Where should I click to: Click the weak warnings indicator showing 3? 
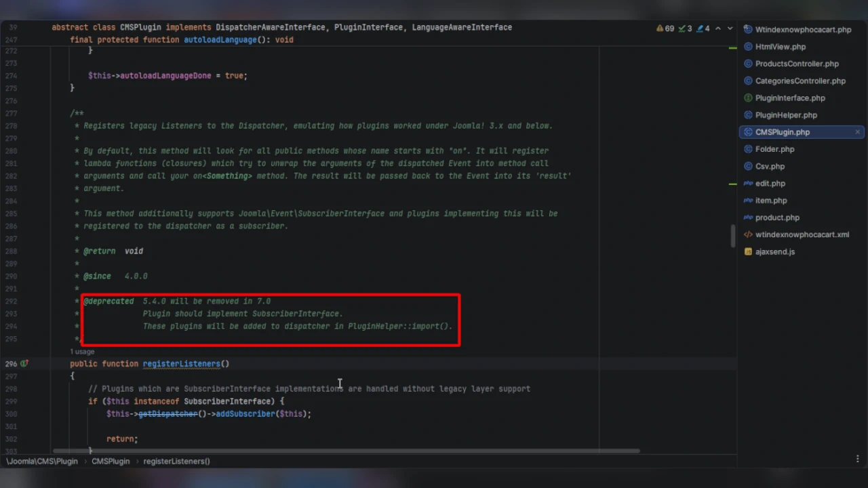click(686, 28)
